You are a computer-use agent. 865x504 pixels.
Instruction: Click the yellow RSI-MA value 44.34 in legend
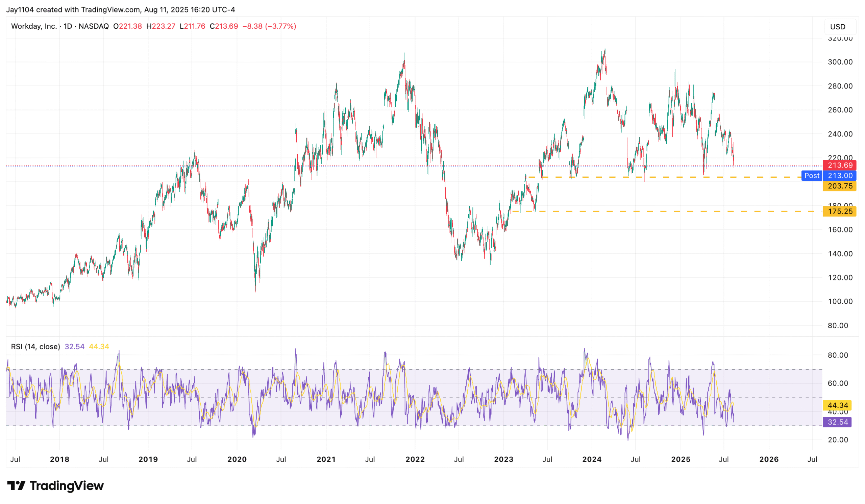[99, 347]
